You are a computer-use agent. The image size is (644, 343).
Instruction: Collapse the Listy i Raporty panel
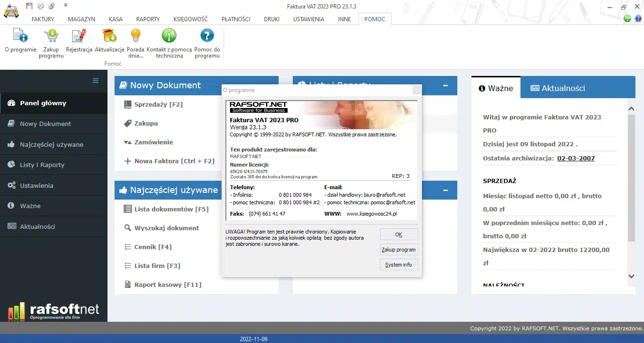click(445, 85)
